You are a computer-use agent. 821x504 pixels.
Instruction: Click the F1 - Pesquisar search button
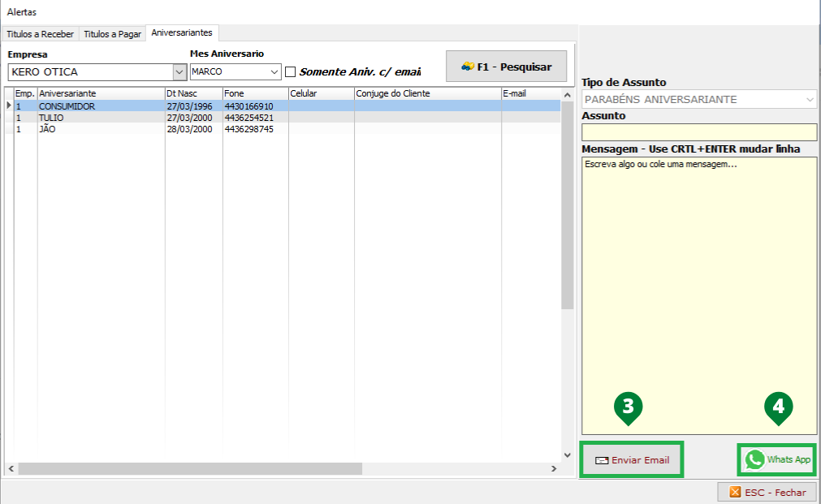(x=506, y=67)
